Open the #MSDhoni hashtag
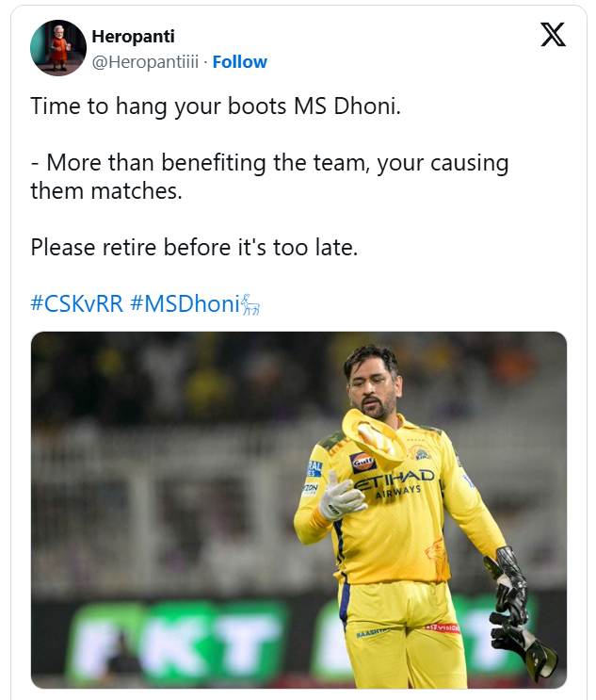The width and height of the screenshot is (596, 700). coord(185,304)
